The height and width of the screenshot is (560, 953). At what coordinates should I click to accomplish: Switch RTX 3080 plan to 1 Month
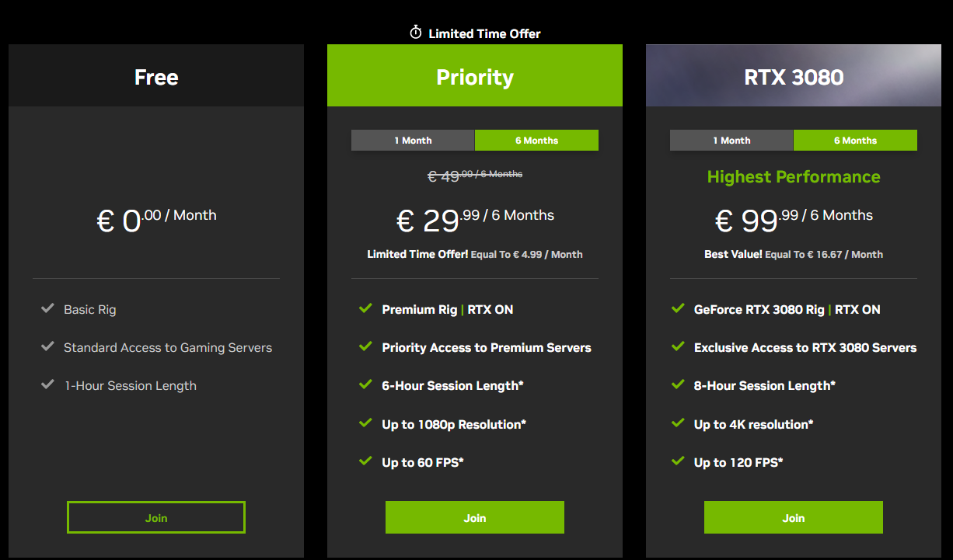[731, 141]
